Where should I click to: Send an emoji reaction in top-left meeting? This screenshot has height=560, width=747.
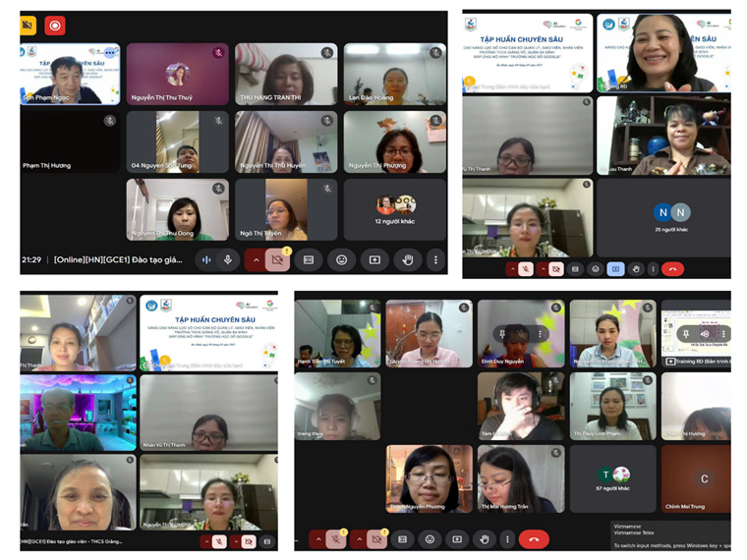(x=342, y=259)
